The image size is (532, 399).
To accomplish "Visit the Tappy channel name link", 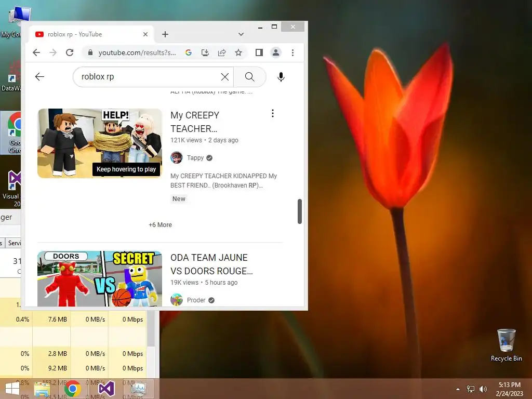I will pos(195,158).
